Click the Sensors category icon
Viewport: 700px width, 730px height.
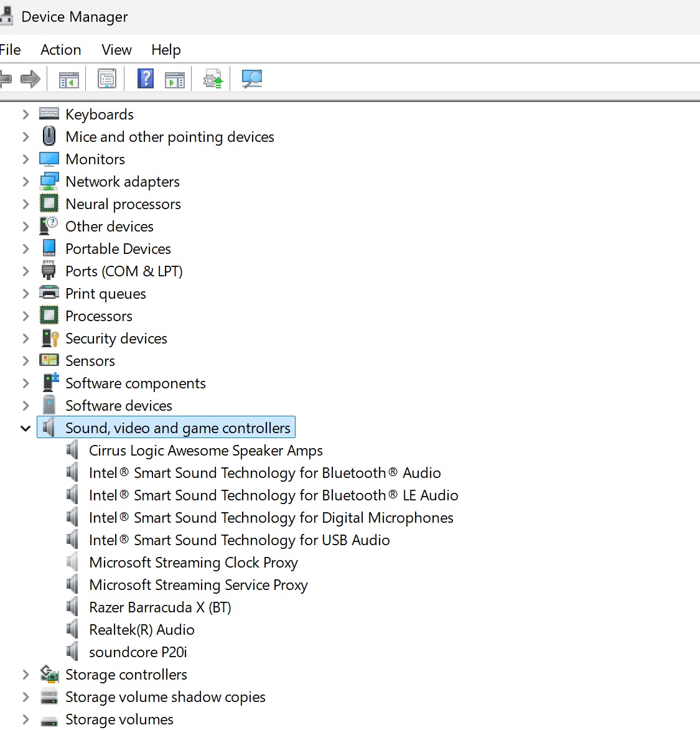[x=49, y=360]
